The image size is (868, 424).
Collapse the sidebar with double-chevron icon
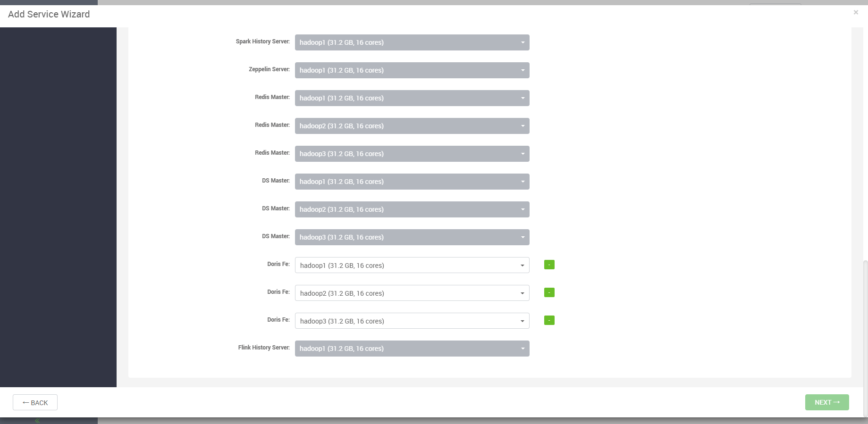[x=37, y=421]
